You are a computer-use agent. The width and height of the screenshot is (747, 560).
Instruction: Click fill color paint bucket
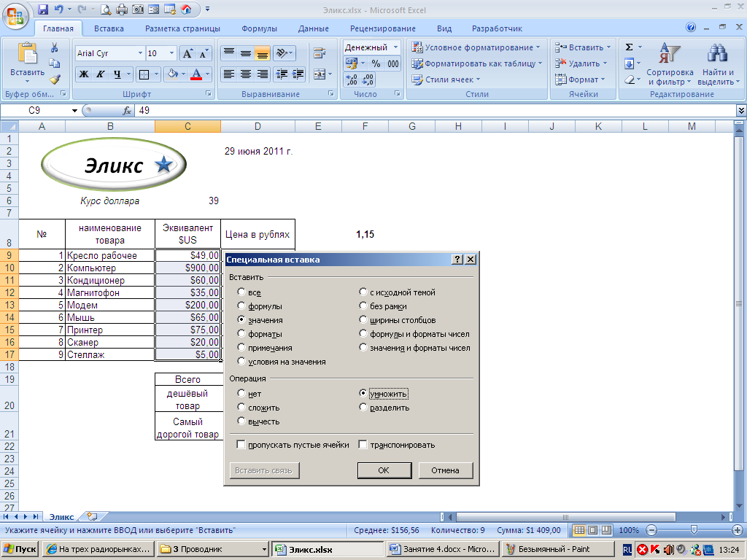point(172,74)
